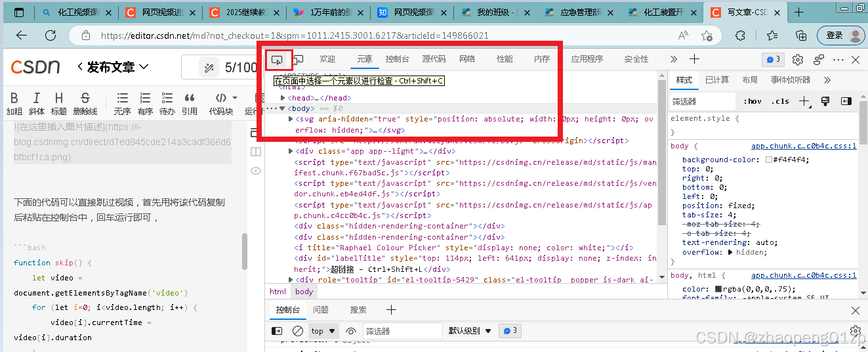Open console settings gear
This screenshot has width=868, height=352.
tap(855, 330)
